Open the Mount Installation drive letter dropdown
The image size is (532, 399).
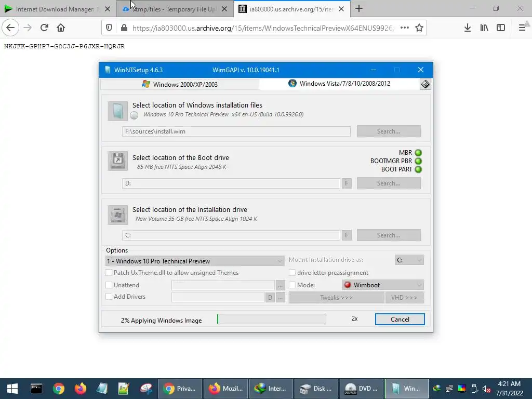409,260
